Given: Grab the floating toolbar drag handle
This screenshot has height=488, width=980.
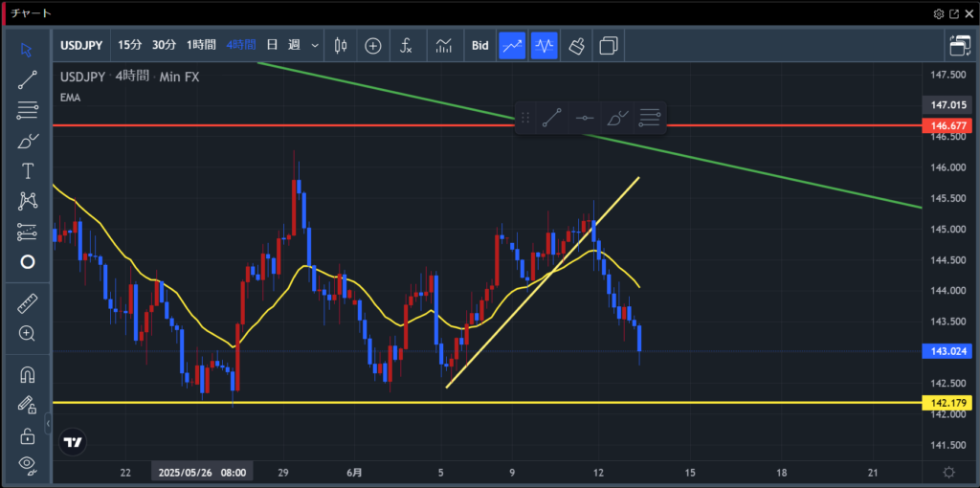Looking at the screenshot, I should pyautogui.click(x=525, y=118).
